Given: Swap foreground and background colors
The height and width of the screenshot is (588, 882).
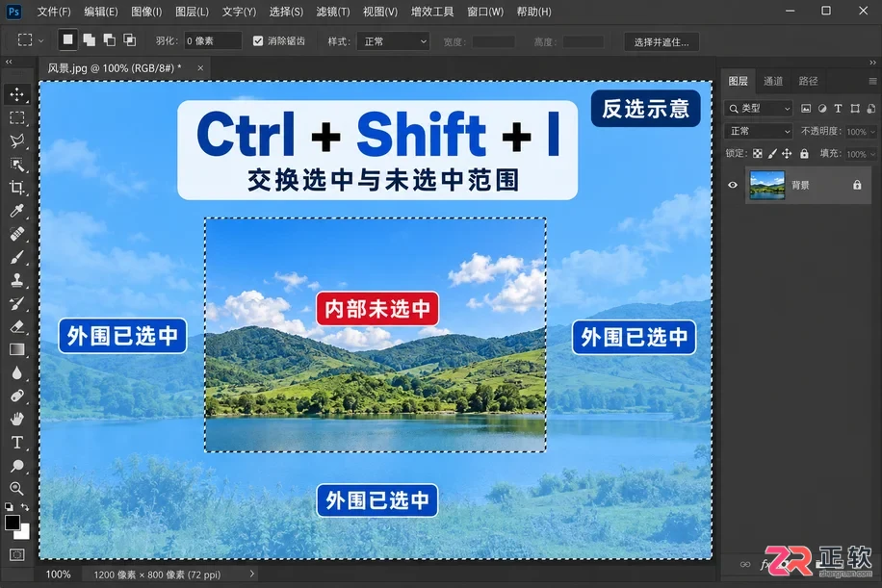Looking at the screenshot, I should 25,507.
